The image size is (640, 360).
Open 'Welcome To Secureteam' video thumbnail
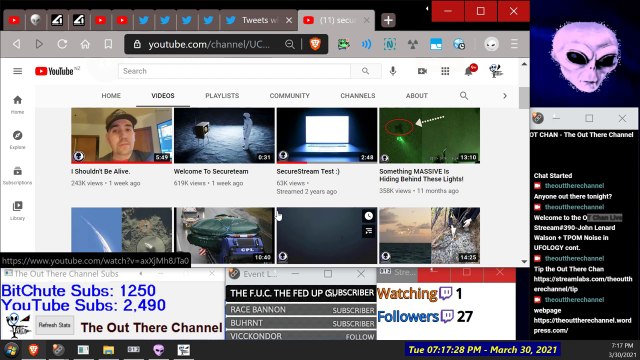coord(224,136)
